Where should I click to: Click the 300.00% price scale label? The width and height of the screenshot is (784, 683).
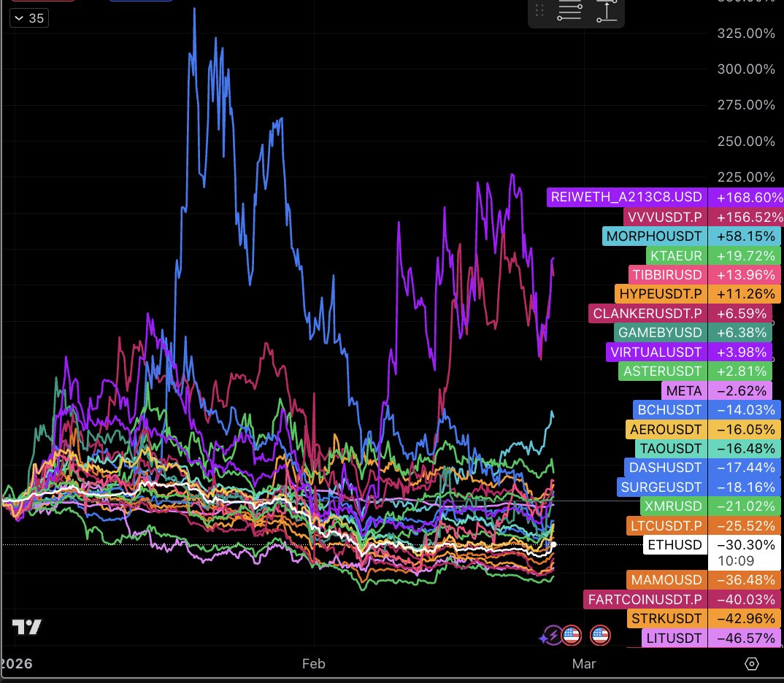coord(746,69)
